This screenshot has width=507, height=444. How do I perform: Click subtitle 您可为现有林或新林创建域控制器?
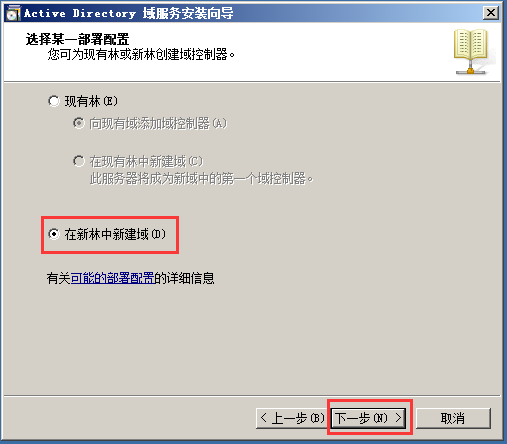tap(141, 54)
